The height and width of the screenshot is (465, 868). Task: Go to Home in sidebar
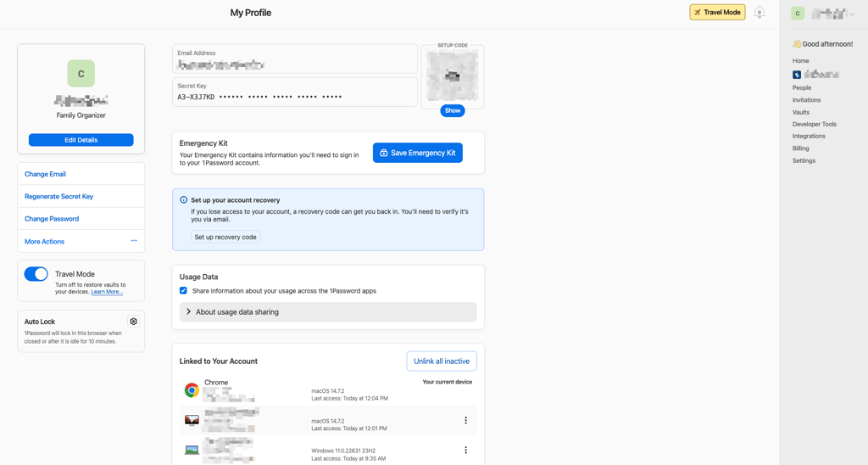coord(800,61)
